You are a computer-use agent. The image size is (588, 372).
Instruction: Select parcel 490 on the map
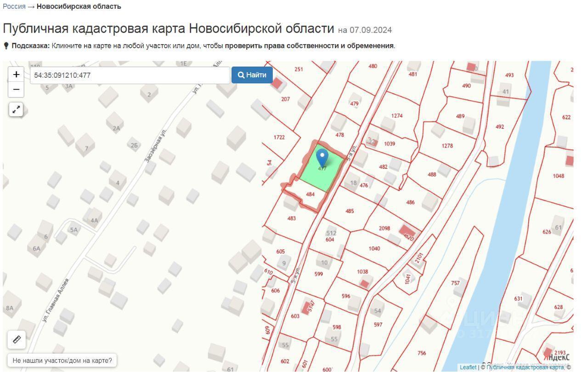[466, 86]
